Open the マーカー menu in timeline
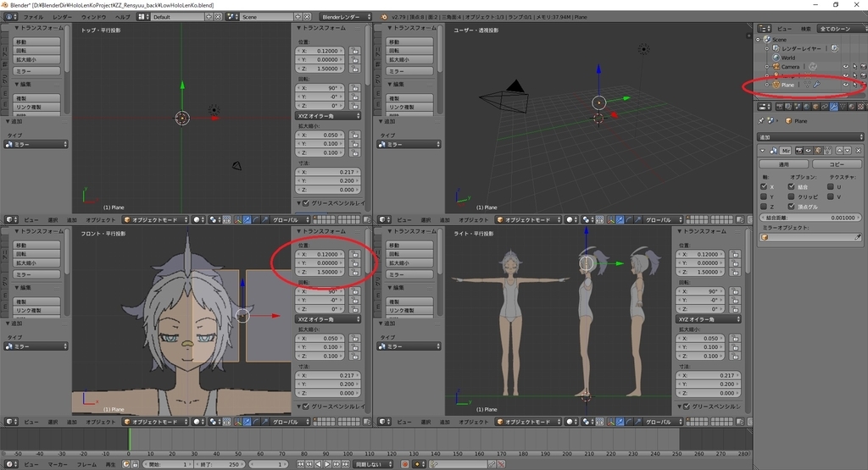Screen dimensions: 868x470 (x=58, y=464)
